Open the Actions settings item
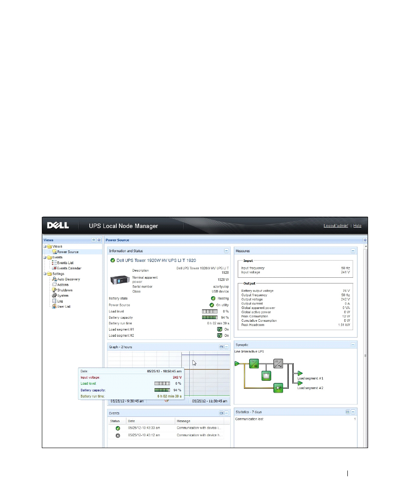The width and height of the screenshot is (420, 504). pyautogui.click(x=63, y=285)
